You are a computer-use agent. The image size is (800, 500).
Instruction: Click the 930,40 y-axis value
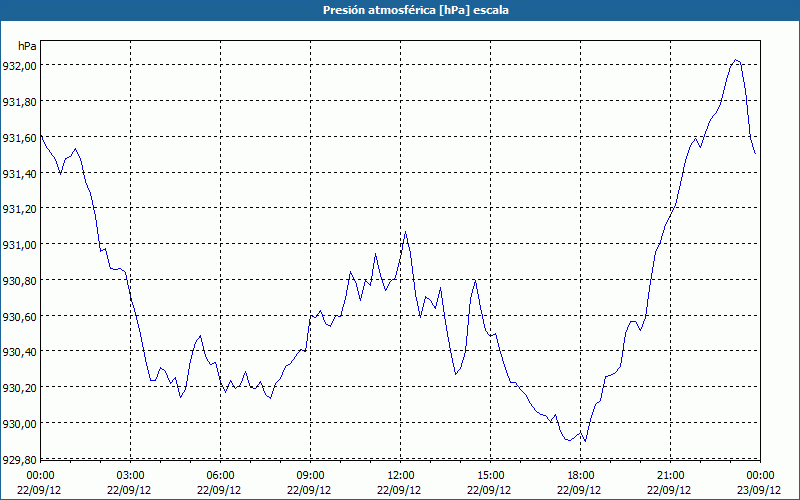19,352
